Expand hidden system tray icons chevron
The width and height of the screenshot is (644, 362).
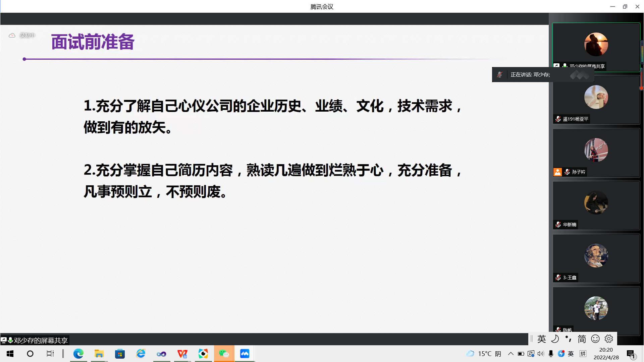(x=511, y=354)
